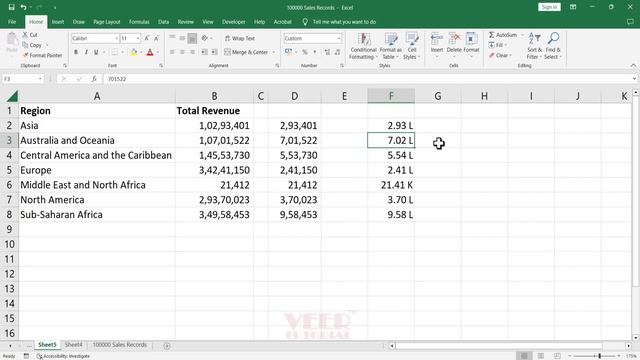The width and height of the screenshot is (640, 360).
Task: Open Cell Styles gallery
Action: (411, 46)
